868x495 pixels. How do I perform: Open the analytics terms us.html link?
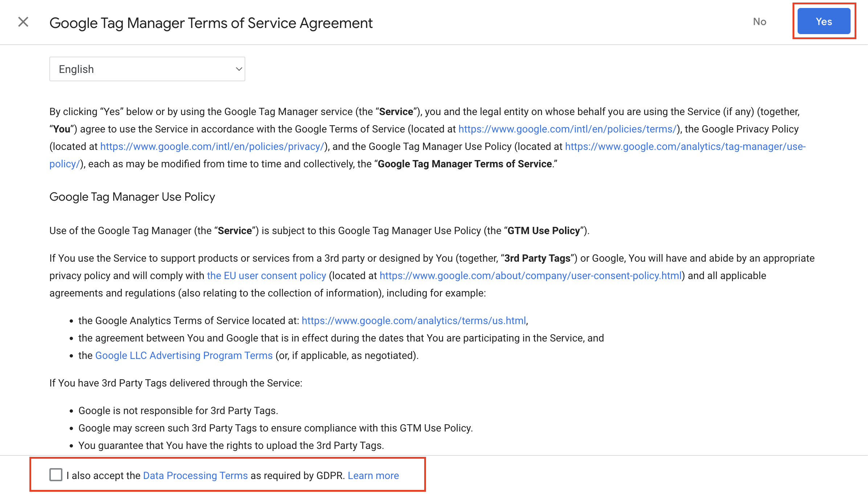click(414, 321)
